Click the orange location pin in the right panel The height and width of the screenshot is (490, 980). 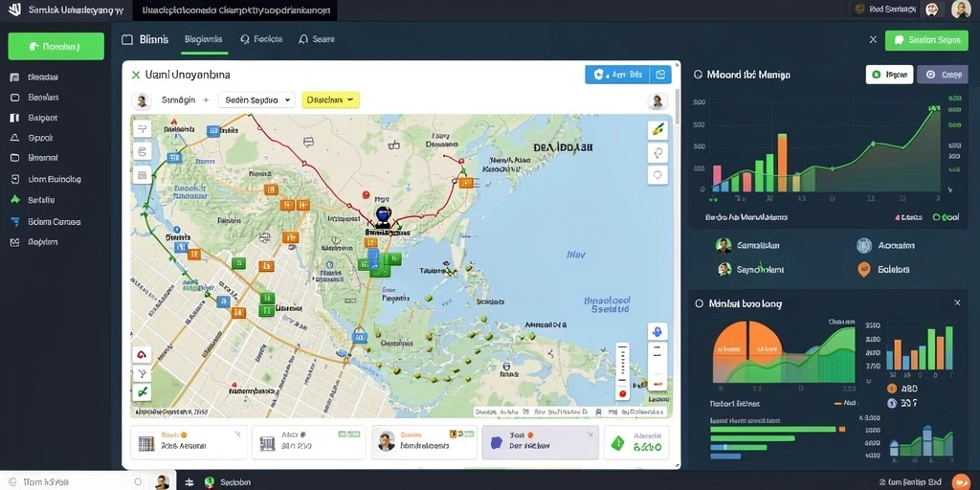(864, 269)
